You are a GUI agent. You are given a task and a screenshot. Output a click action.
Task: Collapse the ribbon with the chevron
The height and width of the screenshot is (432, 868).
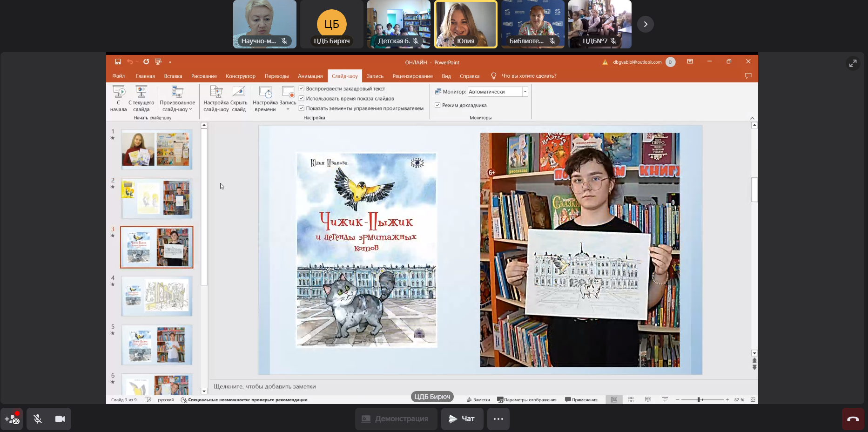(752, 118)
